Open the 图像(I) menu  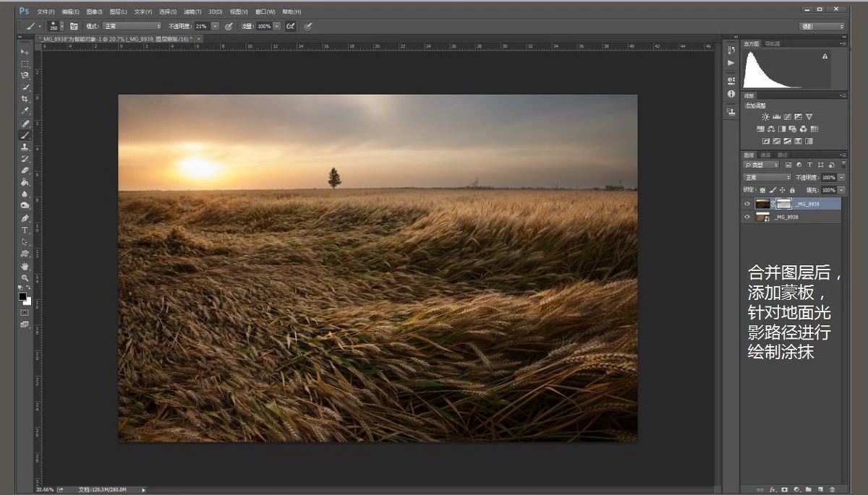click(94, 12)
